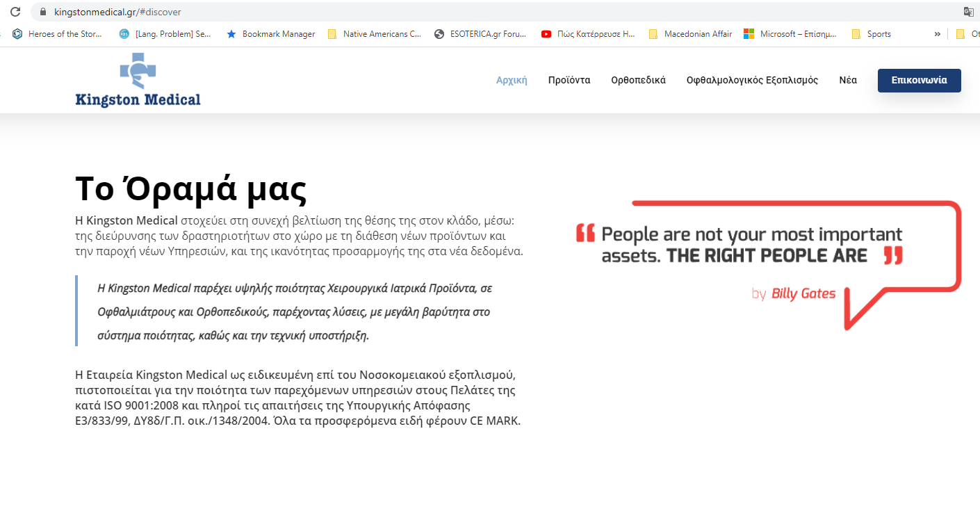Open Οφθαλμολογικός Εξοπλισμός menu item

(752, 80)
